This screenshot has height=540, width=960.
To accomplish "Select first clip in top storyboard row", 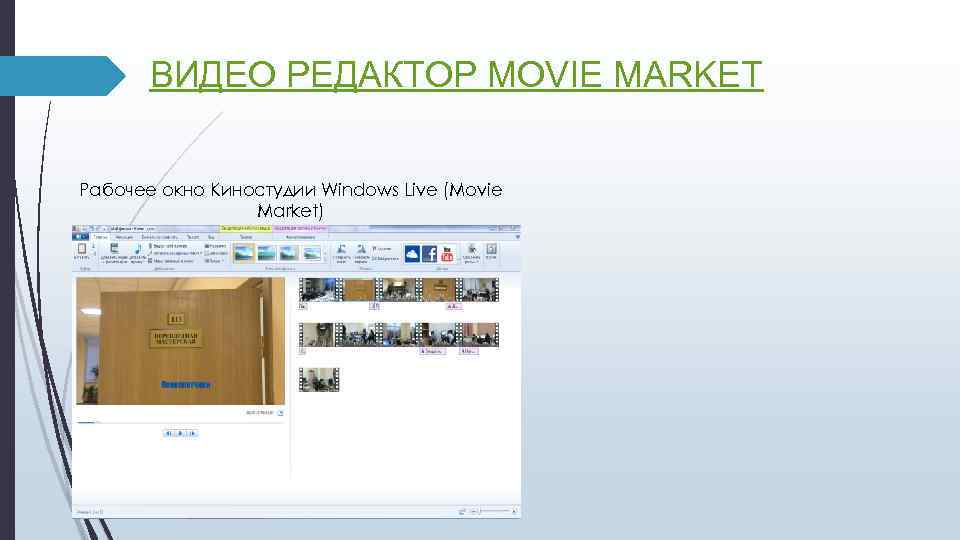I will (x=318, y=290).
